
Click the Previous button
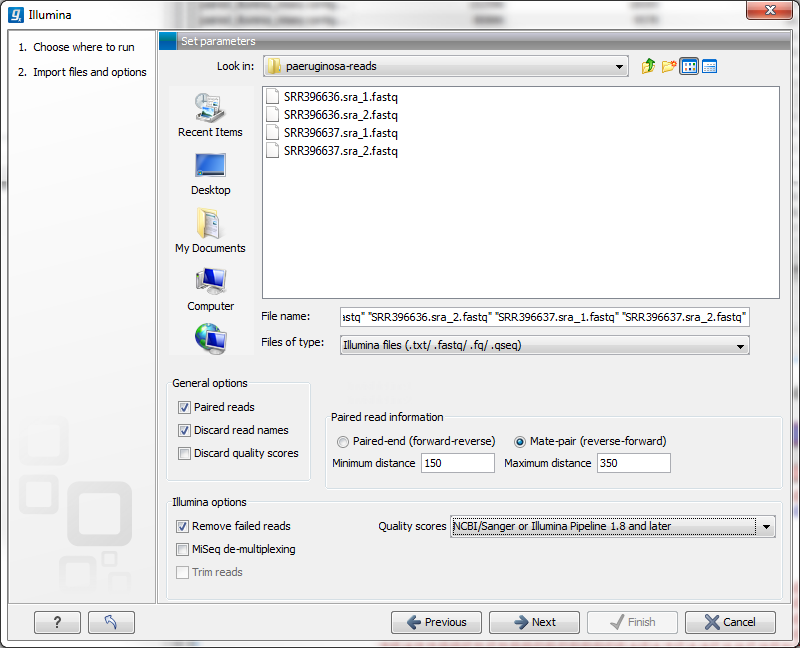436,622
